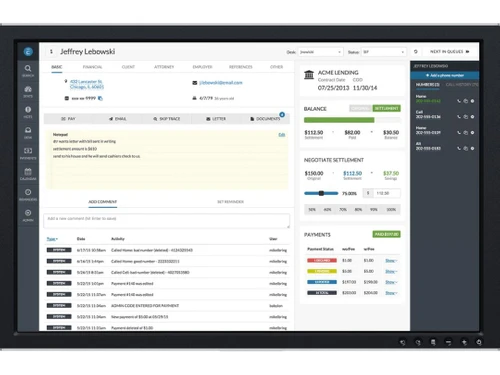
Task: Click the envelope icon beside email address
Action: click(x=195, y=83)
